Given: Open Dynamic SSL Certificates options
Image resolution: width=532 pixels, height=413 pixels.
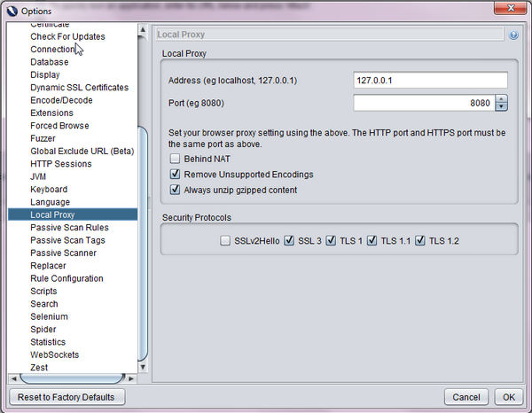Looking at the screenshot, I should pyautogui.click(x=79, y=88).
